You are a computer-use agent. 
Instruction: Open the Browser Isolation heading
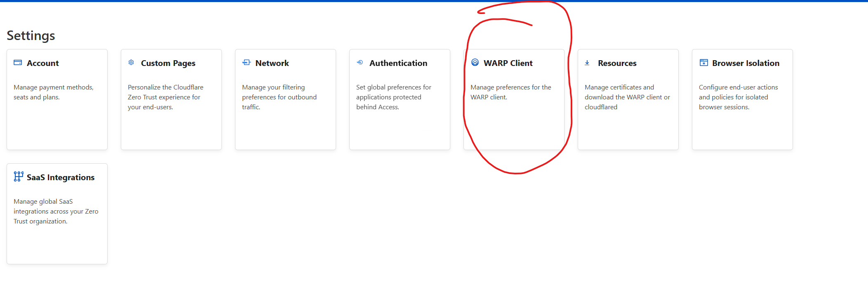tap(746, 63)
